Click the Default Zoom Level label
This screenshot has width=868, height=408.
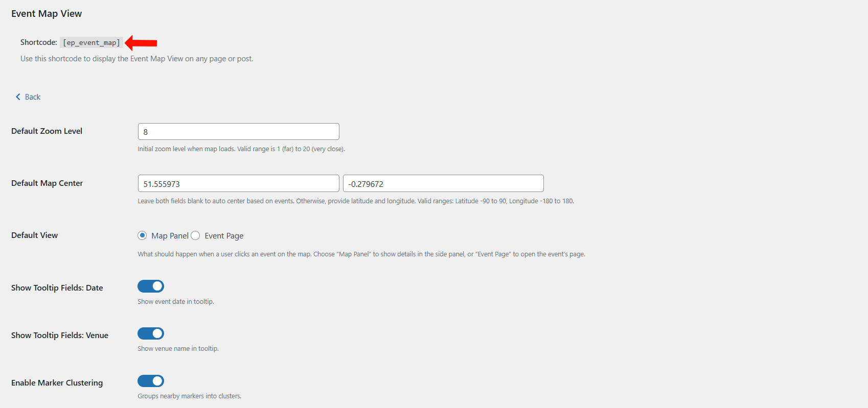point(47,131)
